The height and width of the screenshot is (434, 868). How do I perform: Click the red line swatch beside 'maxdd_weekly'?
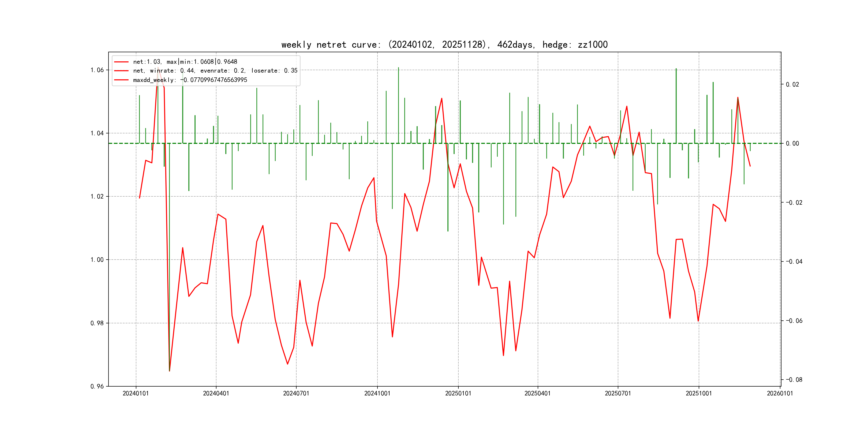tap(121, 80)
